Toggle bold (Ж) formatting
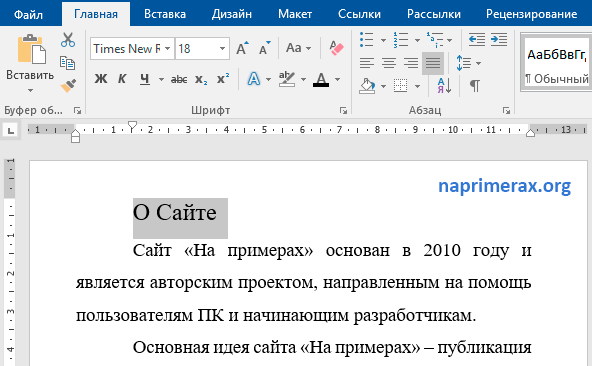The height and width of the screenshot is (366, 592). tap(101, 79)
